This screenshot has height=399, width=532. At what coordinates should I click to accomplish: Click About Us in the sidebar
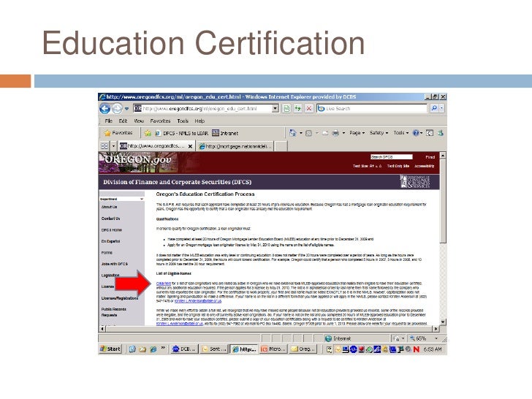coord(109,207)
